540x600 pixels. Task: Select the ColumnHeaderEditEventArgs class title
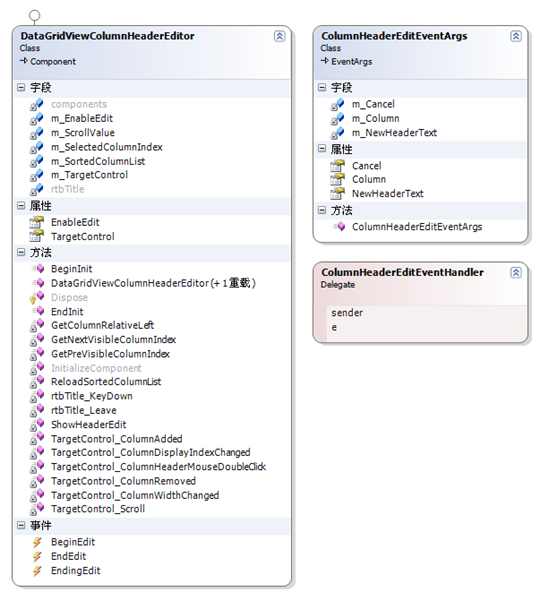pyautogui.click(x=394, y=36)
